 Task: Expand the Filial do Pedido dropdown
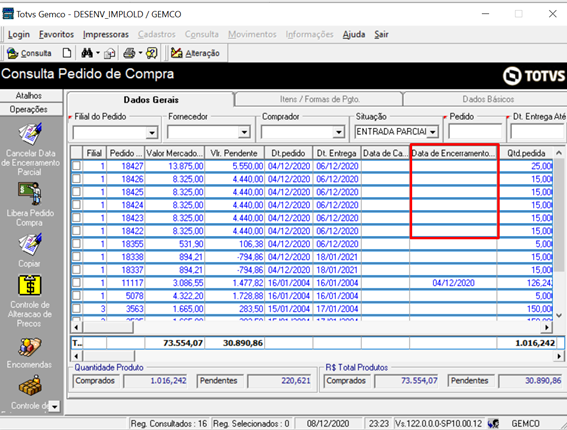click(152, 133)
